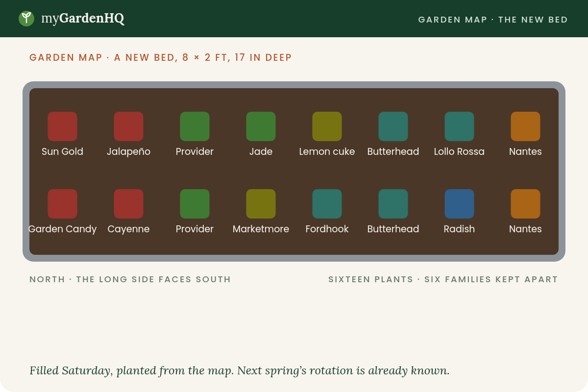This screenshot has width=588, height=392.
Task: Pick the Provider swatch beside Marketmore
Action: click(x=195, y=204)
